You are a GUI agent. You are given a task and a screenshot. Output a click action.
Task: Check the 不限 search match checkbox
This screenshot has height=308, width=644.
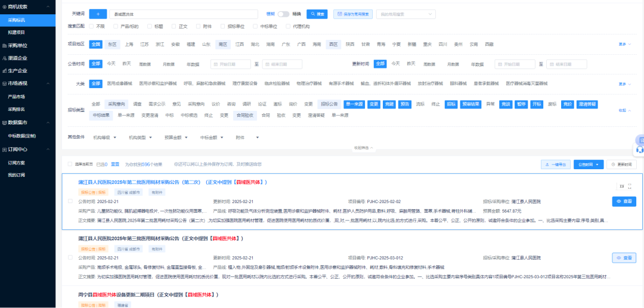pos(92,26)
